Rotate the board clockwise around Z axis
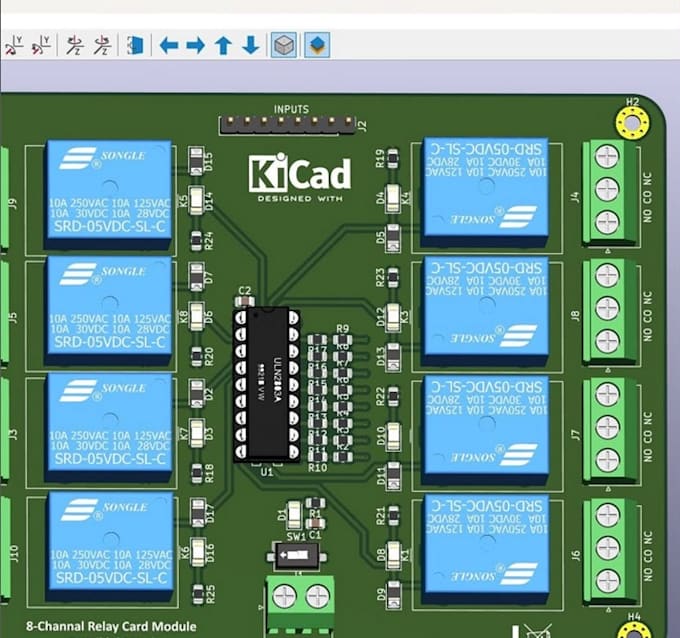Screen dimensions: 680x638 (75, 45)
